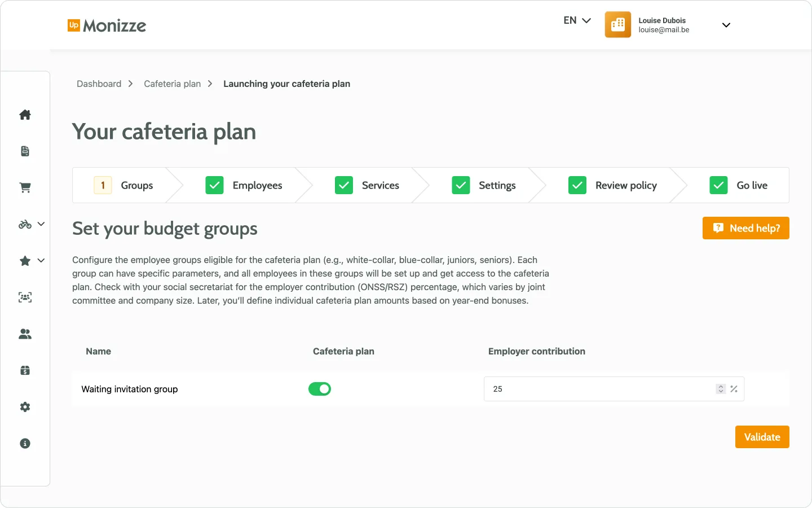Select the bicycle mobility icon in the sidebar

24,224
